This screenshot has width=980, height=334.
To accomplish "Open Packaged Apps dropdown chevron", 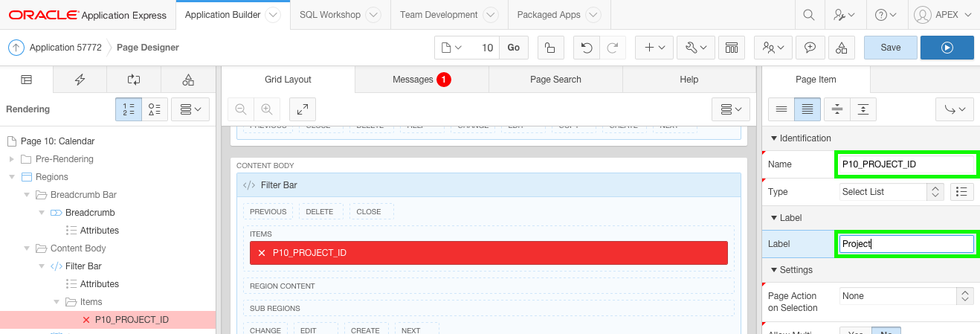I will [x=593, y=15].
